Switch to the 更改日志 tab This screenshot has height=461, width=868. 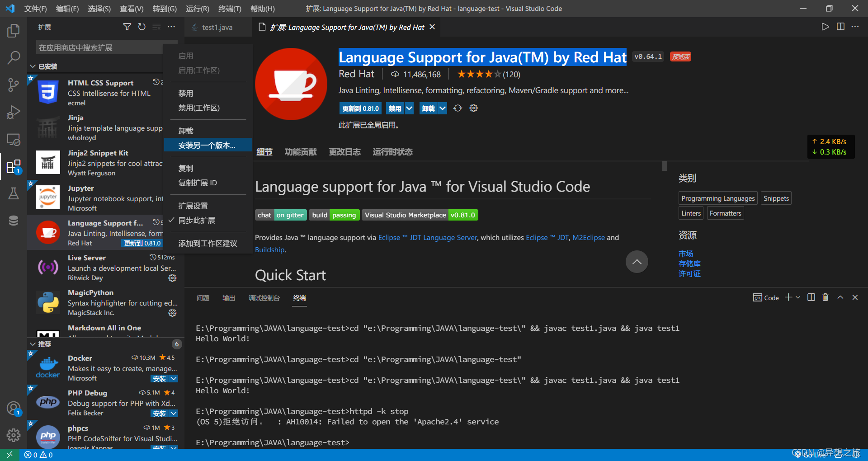point(344,152)
